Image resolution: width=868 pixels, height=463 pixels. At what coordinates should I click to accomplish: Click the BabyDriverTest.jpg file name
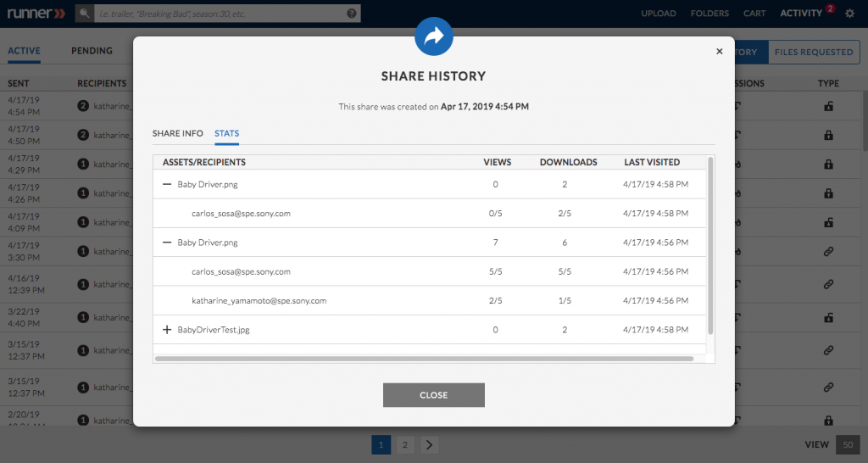pos(214,330)
